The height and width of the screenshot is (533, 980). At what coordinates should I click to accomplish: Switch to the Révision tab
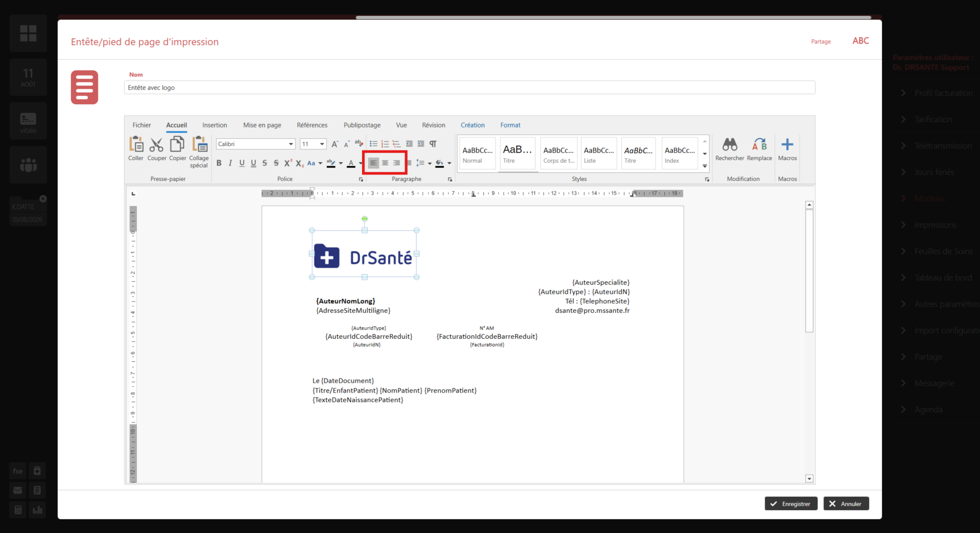coord(433,125)
